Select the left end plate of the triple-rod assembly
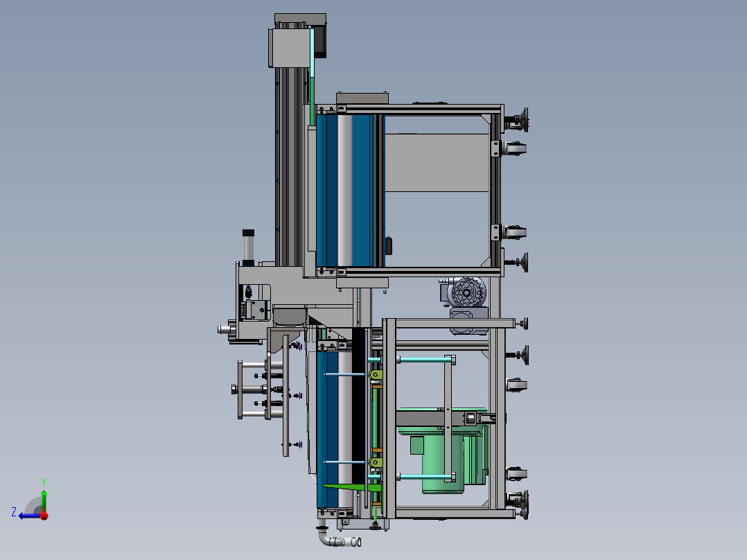The image size is (747, 560). [x=240, y=390]
